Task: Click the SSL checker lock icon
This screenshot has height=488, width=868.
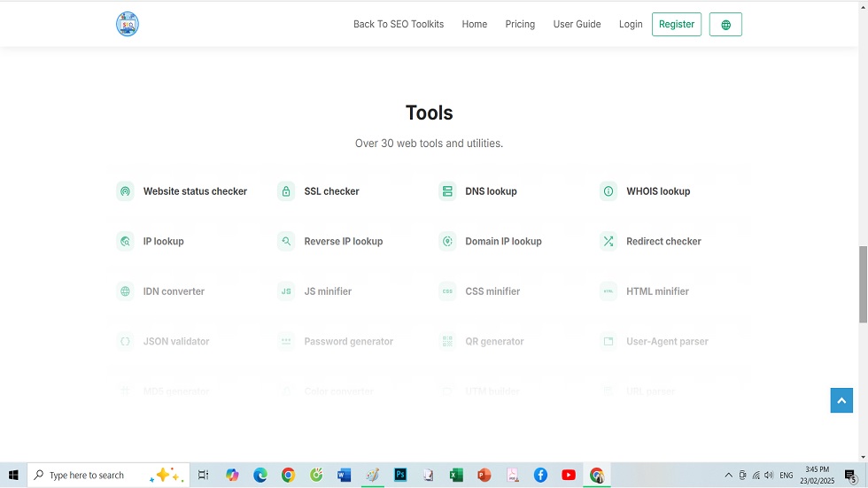Action: tap(286, 191)
